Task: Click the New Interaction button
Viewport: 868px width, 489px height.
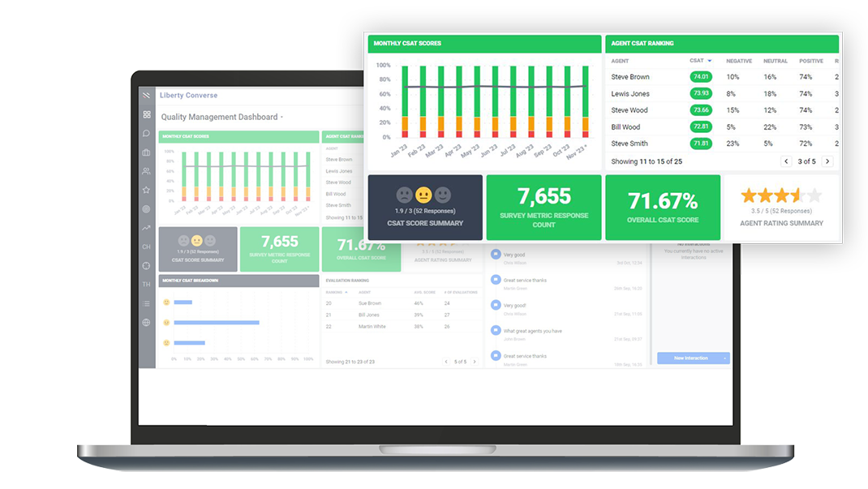Action: coord(691,358)
